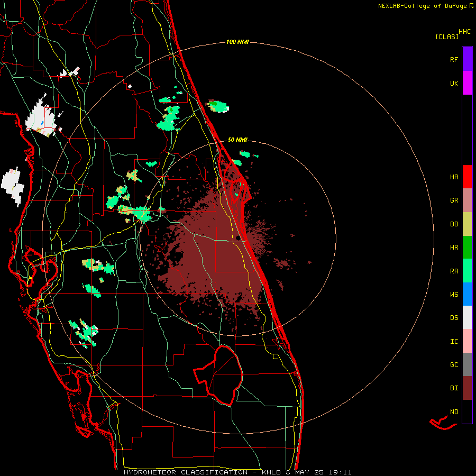476x476 pixels.
Task: Click the gray GC legend swatch
Action: 467,364
